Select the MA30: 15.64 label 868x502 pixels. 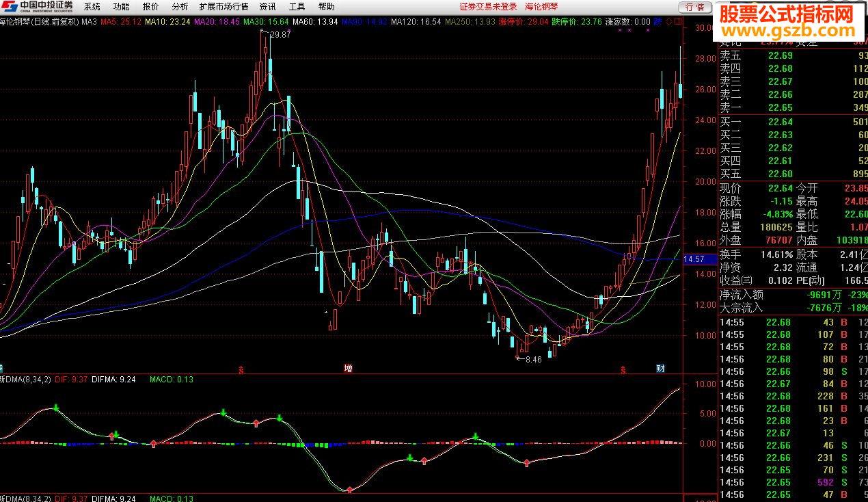266,22
